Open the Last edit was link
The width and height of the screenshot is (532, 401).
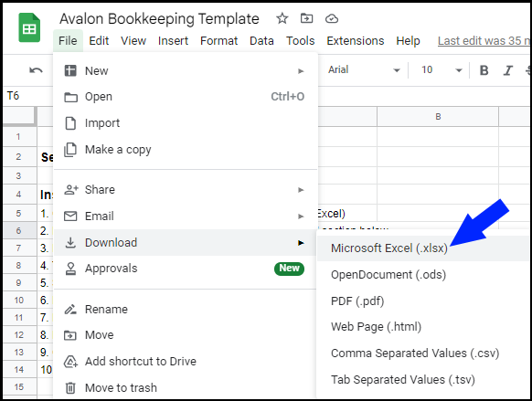click(484, 41)
